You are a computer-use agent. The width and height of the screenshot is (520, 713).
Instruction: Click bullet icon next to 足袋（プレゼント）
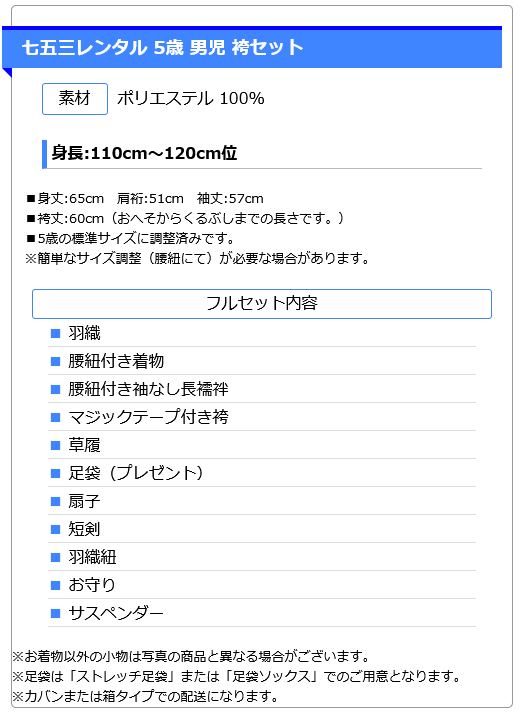(55, 474)
